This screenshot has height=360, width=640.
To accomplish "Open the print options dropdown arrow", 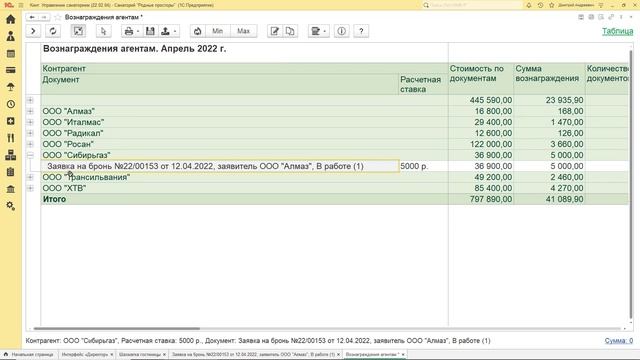I will coord(138,31).
